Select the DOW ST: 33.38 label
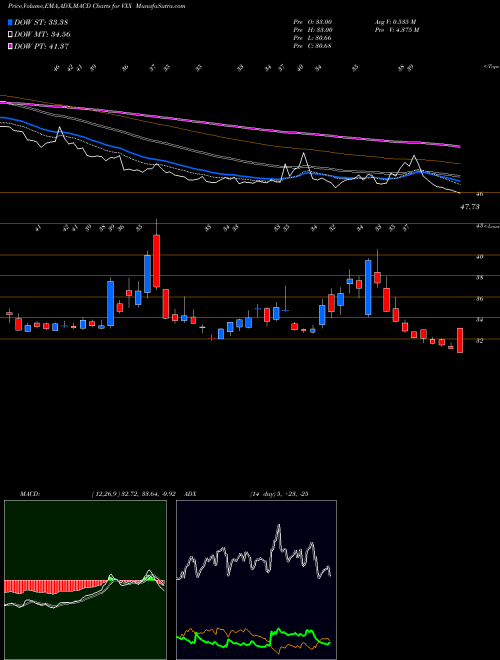Viewport: 500px width, 660px height. [41, 22]
